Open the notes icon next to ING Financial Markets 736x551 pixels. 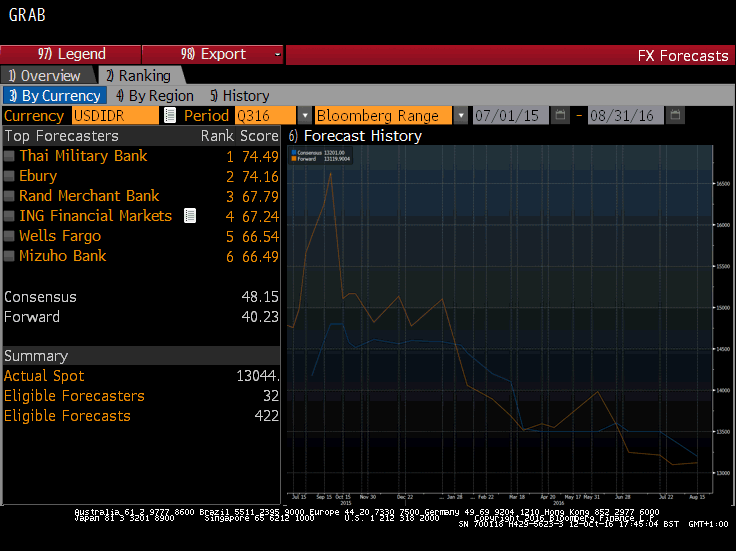click(x=190, y=215)
